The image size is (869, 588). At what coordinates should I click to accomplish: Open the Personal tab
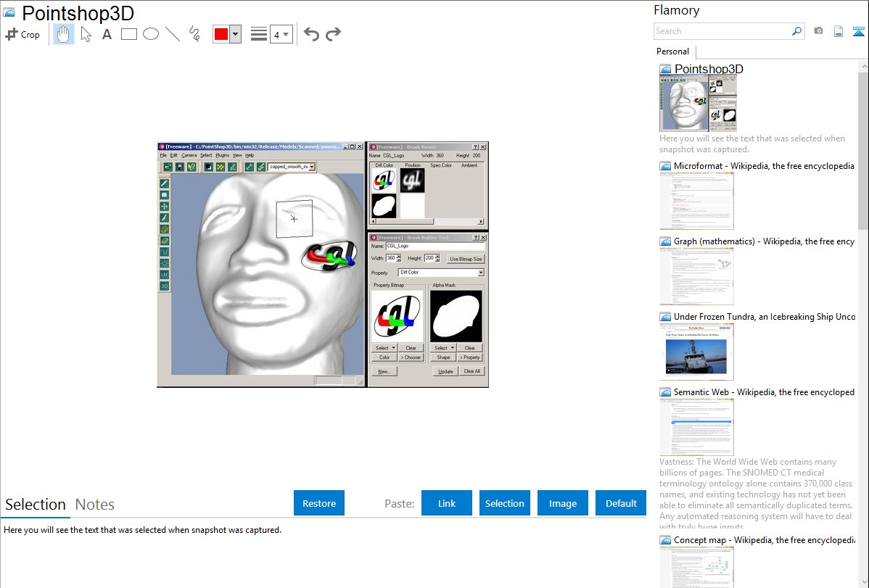point(672,51)
